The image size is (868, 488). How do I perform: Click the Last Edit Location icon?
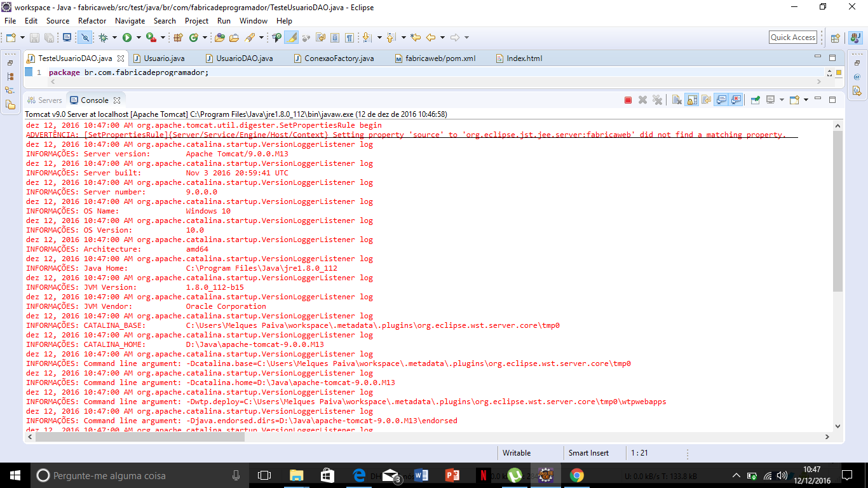click(x=415, y=37)
